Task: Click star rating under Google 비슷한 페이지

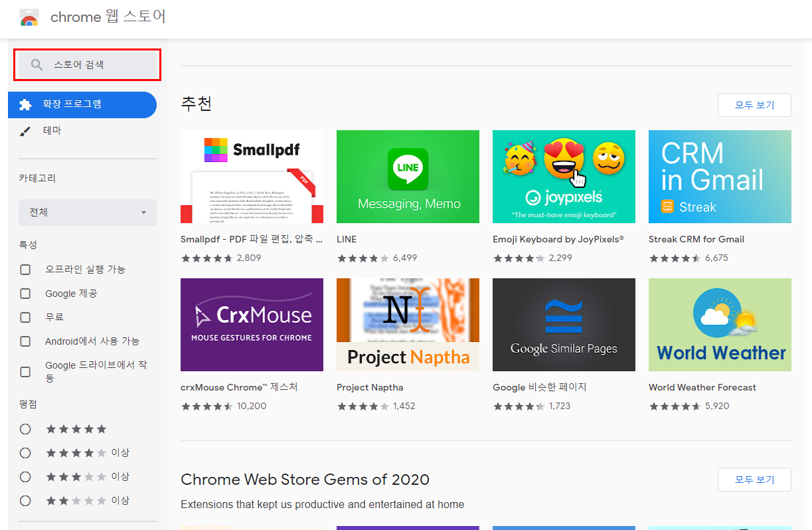Action: (x=519, y=406)
